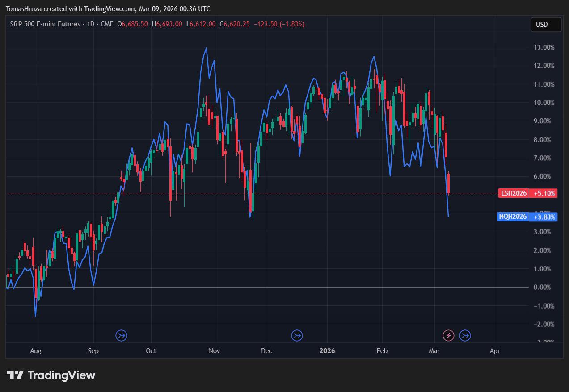Open the pink lightning event marker
Screen dimensions: 569x392
coord(448,335)
